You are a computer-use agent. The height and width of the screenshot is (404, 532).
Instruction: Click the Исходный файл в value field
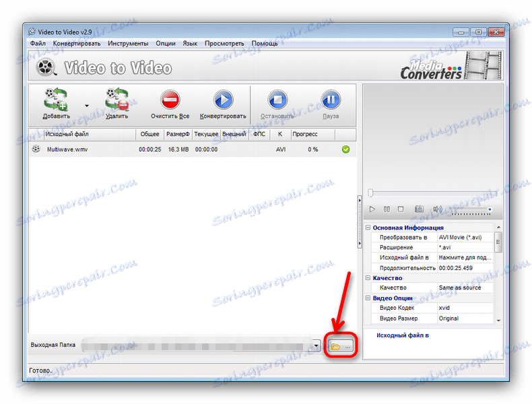[465, 257]
